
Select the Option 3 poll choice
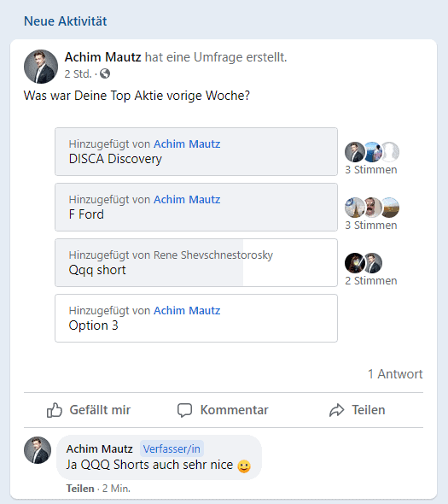196,319
